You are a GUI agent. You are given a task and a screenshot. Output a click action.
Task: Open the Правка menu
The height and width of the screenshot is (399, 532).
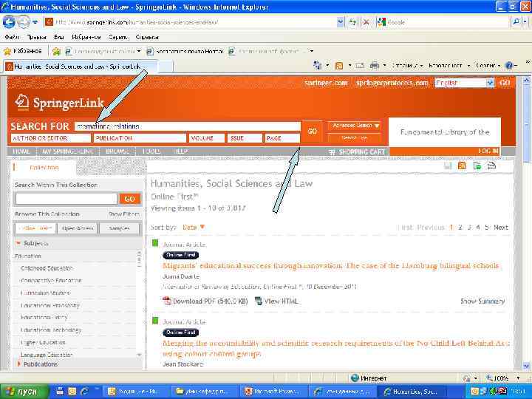(36, 37)
